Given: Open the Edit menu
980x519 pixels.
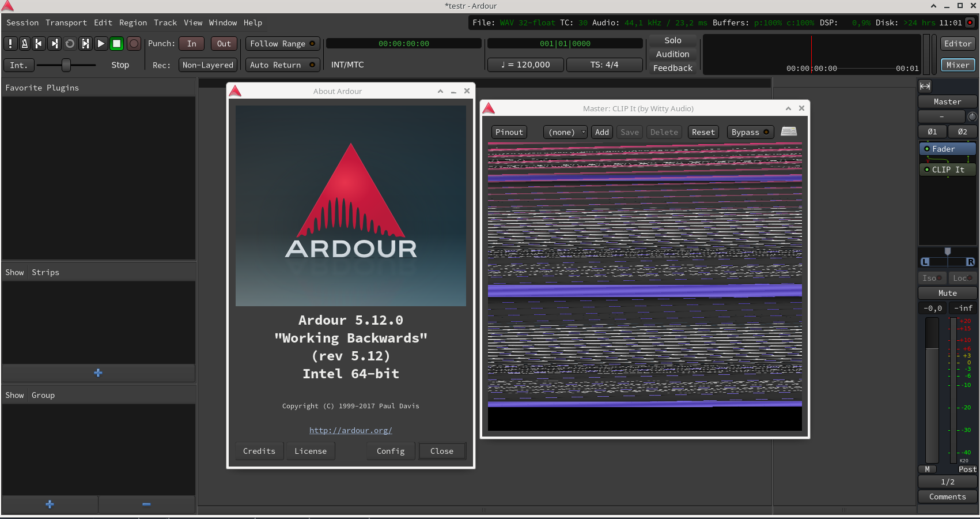Looking at the screenshot, I should [x=103, y=22].
